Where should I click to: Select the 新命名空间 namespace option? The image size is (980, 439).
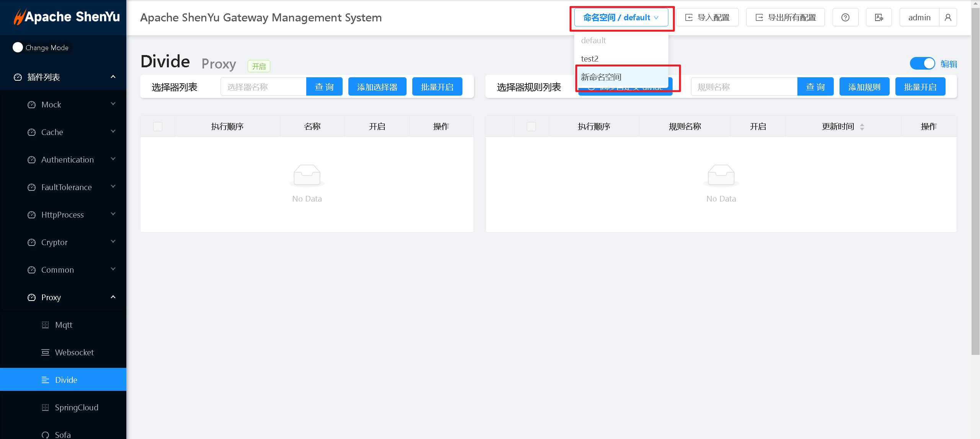click(x=601, y=77)
